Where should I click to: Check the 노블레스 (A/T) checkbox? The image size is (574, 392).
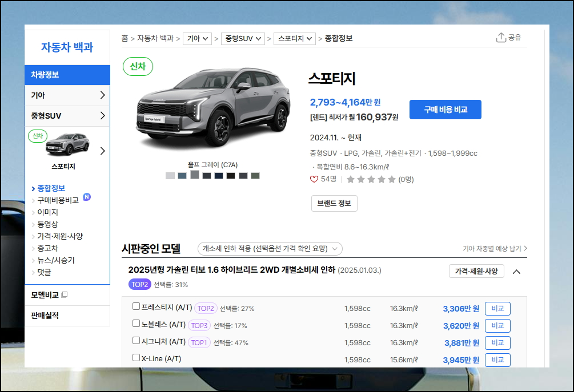[x=136, y=324]
